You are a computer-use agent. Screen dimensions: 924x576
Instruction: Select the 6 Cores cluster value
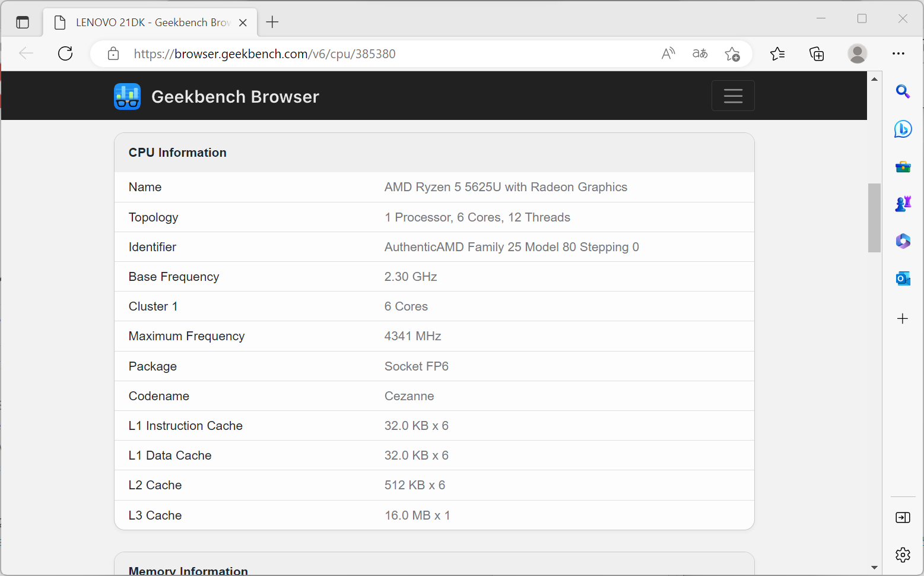(x=406, y=306)
